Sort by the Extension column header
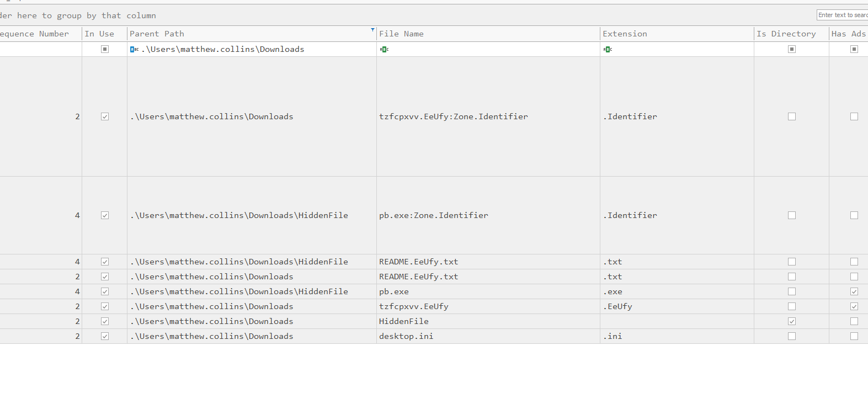The height and width of the screenshot is (393, 868). tap(625, 34)
